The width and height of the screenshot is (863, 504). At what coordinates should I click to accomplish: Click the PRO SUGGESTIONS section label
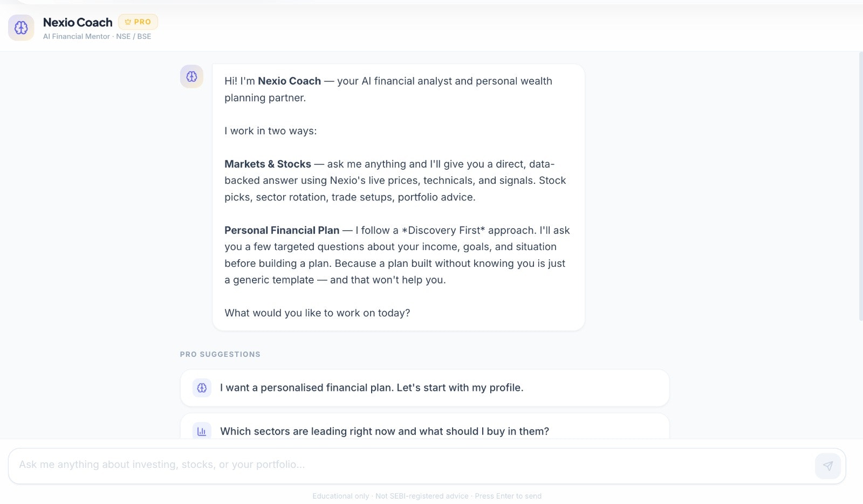(x=220, y=354)
